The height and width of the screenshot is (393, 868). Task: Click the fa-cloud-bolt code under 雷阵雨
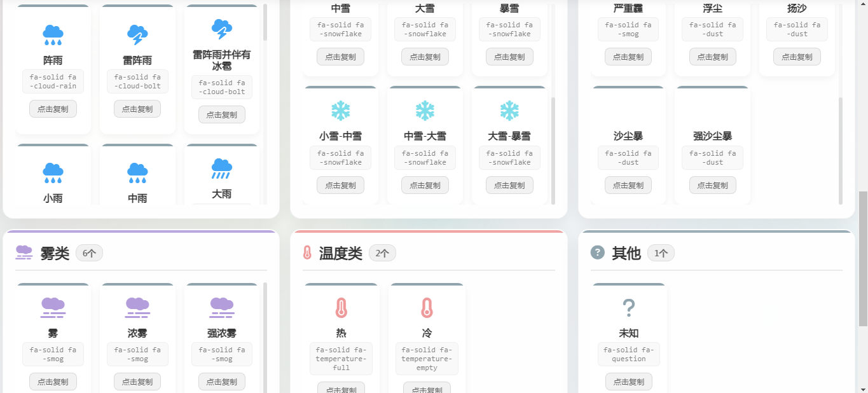(137, 81)
